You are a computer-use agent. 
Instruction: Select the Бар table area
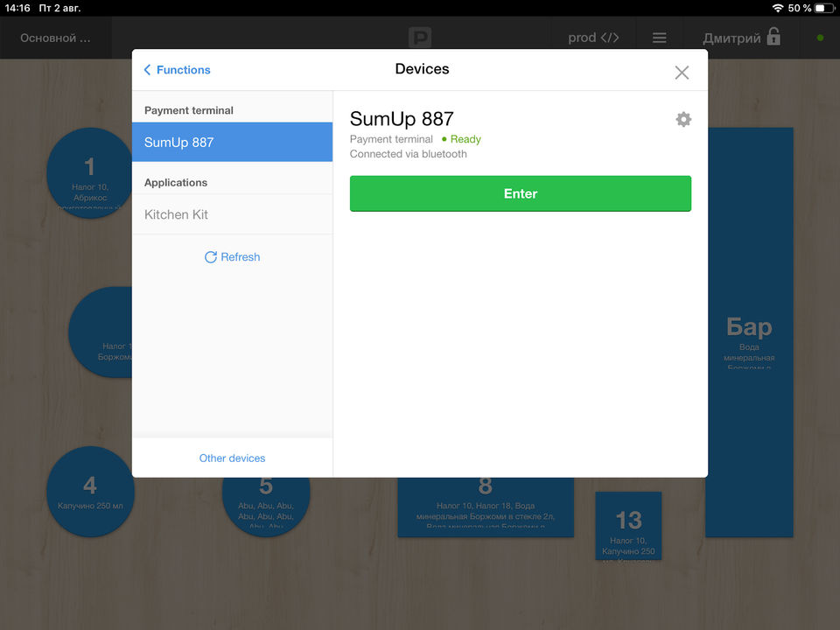click(x=750, y=332)
